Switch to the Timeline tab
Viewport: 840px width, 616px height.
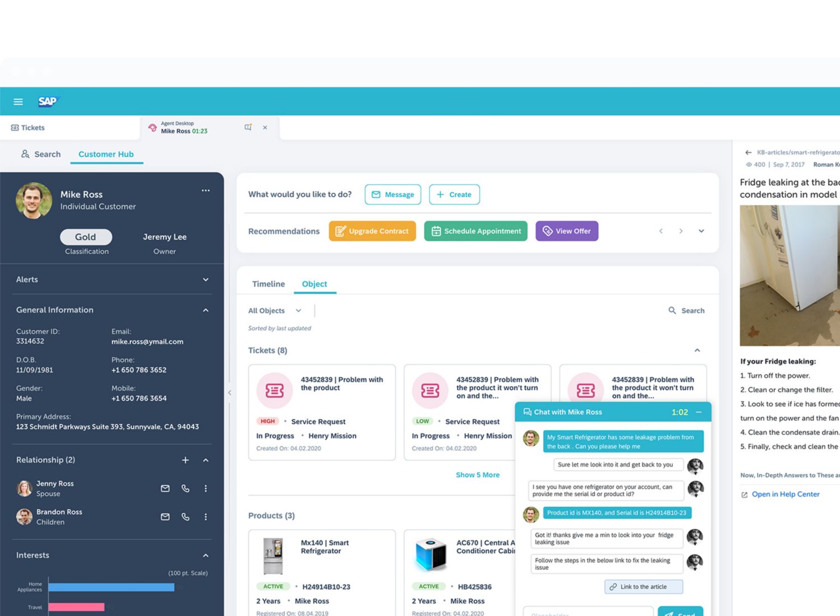[268, 284]
